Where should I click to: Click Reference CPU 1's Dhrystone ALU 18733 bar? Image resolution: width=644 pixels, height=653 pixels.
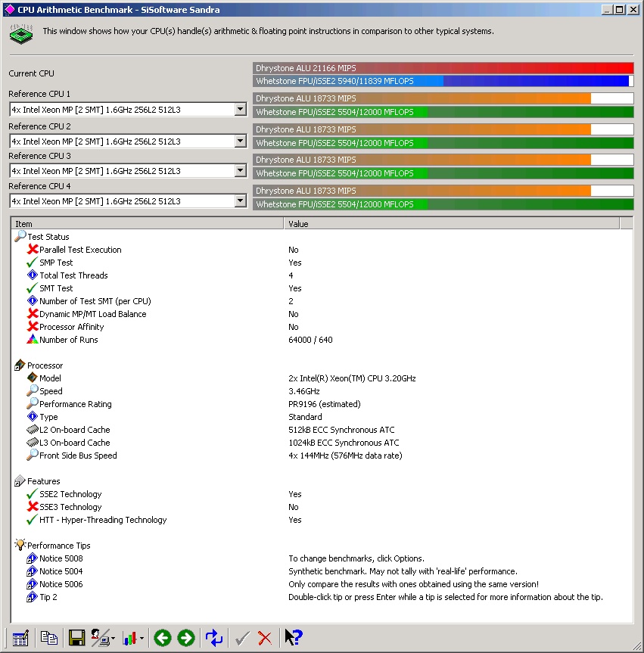[x=443, y=98]
